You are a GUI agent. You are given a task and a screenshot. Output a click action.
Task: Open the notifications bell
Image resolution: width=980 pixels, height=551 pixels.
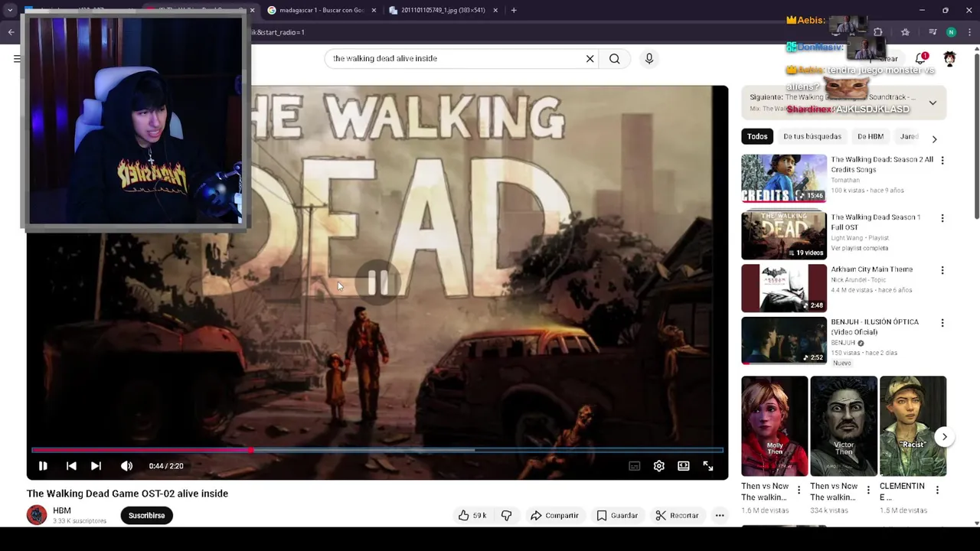(921, 58)
